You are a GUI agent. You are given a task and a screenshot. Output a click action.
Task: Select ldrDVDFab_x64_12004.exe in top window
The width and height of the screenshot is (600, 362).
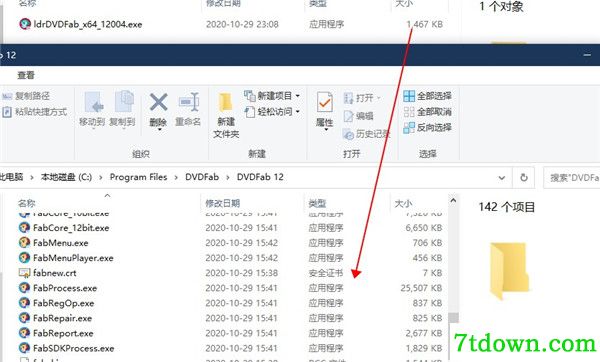(88, 24)
